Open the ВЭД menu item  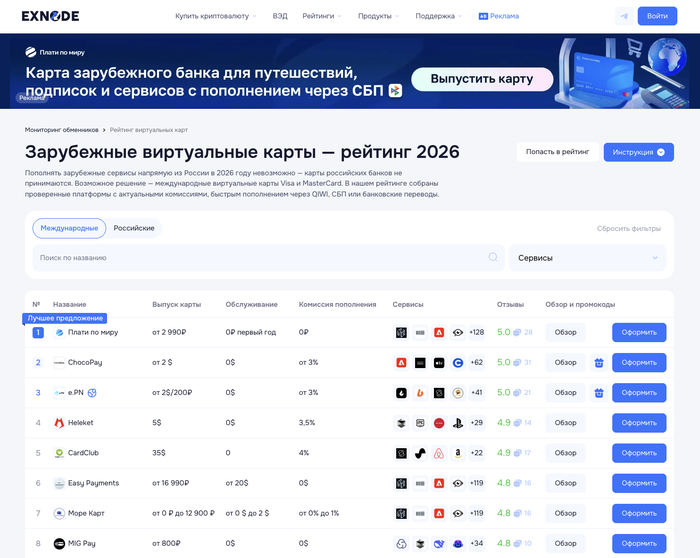point(279,16)
